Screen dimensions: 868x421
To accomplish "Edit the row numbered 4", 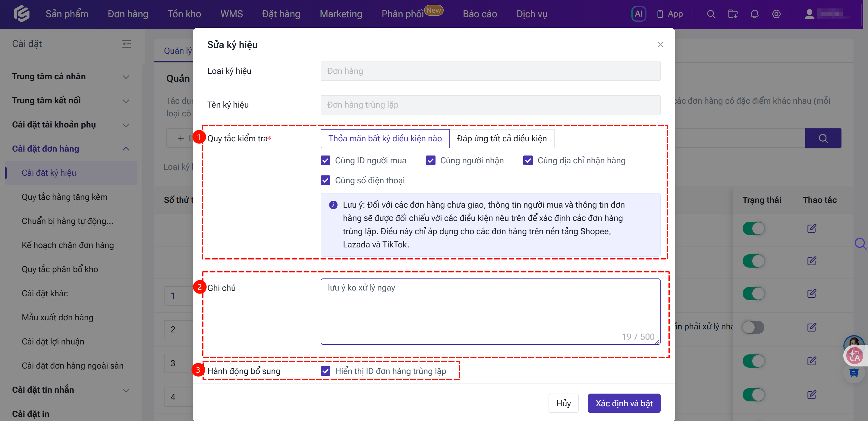I will coord(812,394).
